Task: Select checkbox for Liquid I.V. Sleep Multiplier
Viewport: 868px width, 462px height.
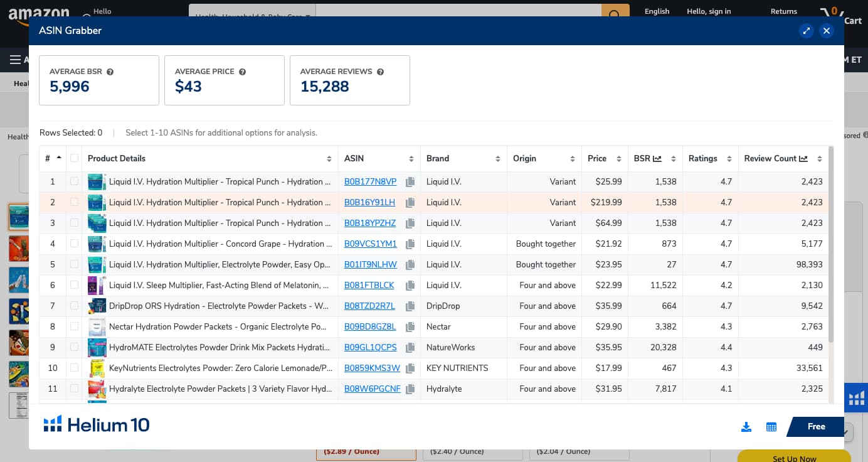Action: click(x=75, y=285)
